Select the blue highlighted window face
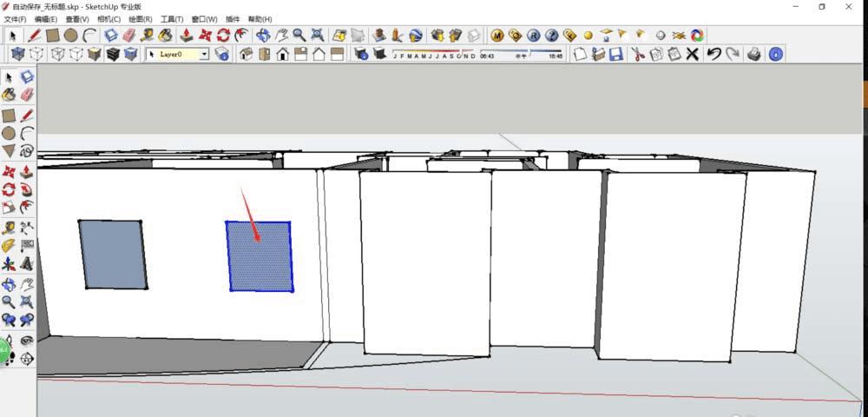 260,256
